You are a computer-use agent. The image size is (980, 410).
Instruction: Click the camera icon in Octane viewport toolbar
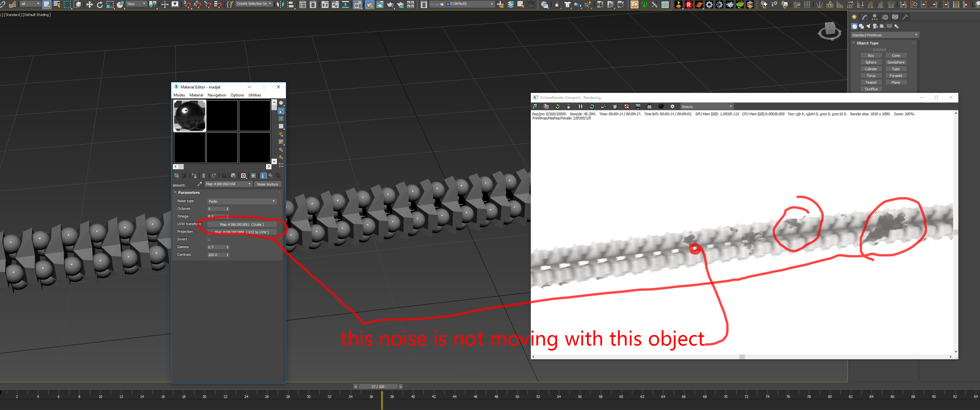tap(661, 107)
